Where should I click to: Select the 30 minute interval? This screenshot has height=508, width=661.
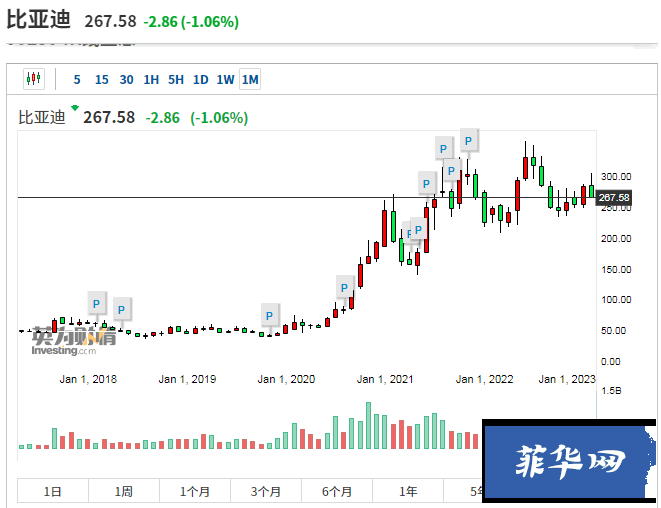[126, 79]
